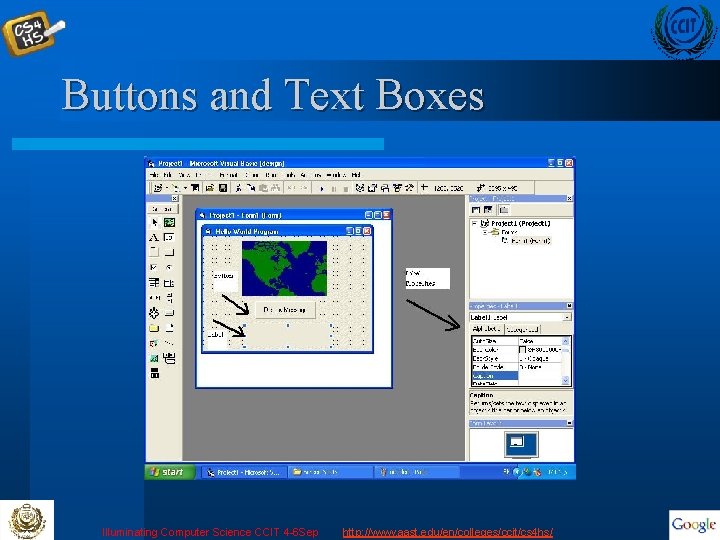This screenshot has width=720, height=540.
Task: Close the Project explorer panel
Action: (569, 198)
